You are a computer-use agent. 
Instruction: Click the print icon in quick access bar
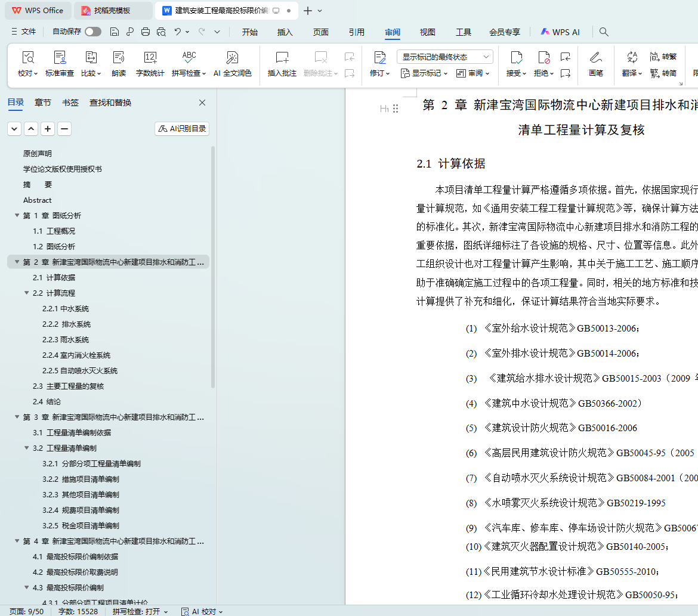146,32
